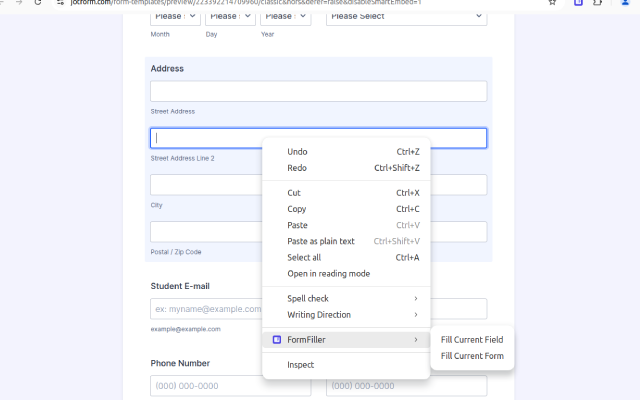Click the first Phone Number field
Viewport: 640px width, 400px height.
[216, 387]
